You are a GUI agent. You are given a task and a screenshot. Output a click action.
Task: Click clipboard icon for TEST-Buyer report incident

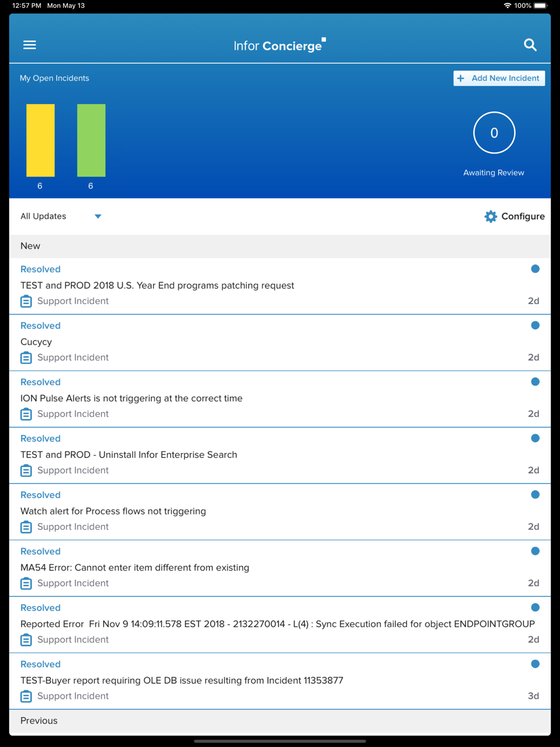[x=26, y=697]
